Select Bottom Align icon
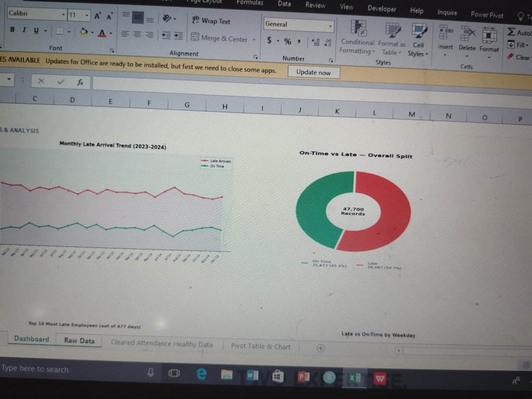Viewport: 532px width, 399px height. coord(150,20)
